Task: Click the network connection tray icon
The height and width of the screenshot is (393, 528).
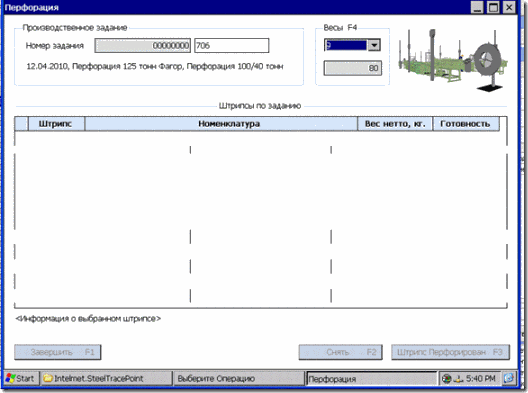Action: pos(458,379)
